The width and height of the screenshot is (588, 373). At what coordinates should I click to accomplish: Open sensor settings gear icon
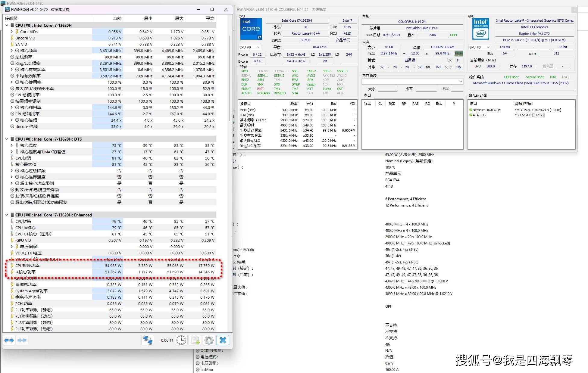pos(209,340)
